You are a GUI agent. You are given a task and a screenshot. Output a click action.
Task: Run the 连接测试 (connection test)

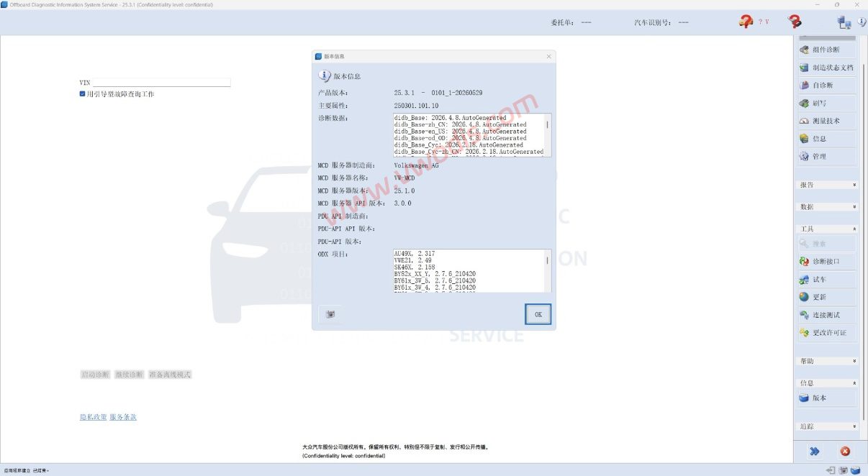point(827,315)
